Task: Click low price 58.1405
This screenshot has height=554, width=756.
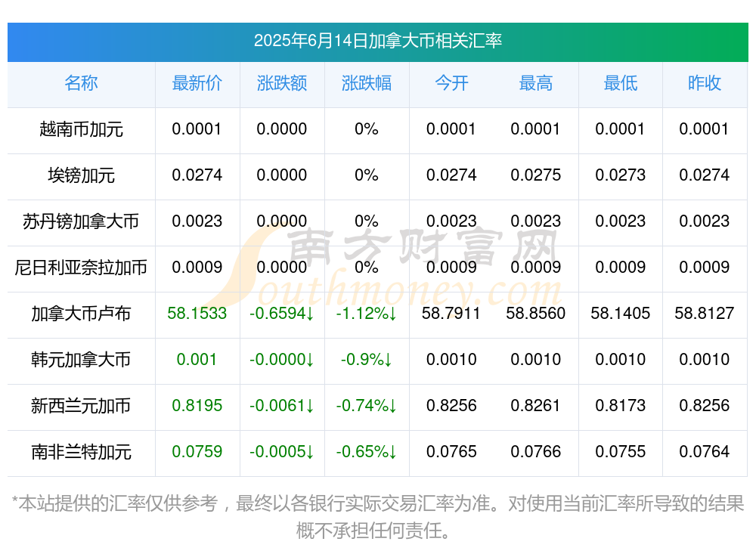Action: tap(621, 314)
